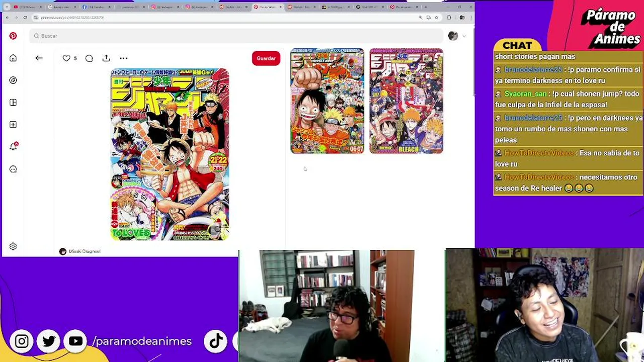Open the settings gear in Pinterest sidebar
The height and width of the screenshot is (362, 644).
(x=13, y=246)
